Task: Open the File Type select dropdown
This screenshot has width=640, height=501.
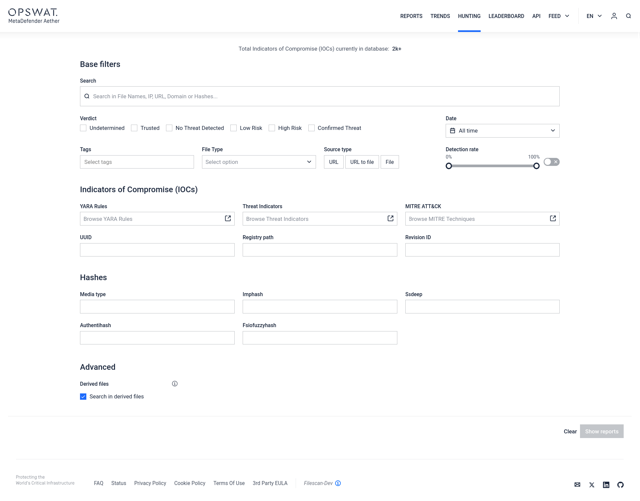Action: [258, 162]
